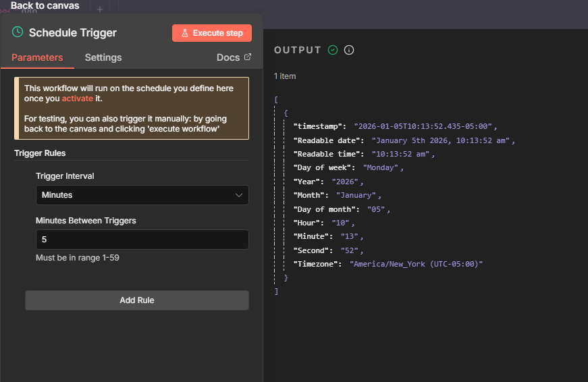Switch to the Parameters tab
This screenshot has height=382, width=588.
point(37,57)
